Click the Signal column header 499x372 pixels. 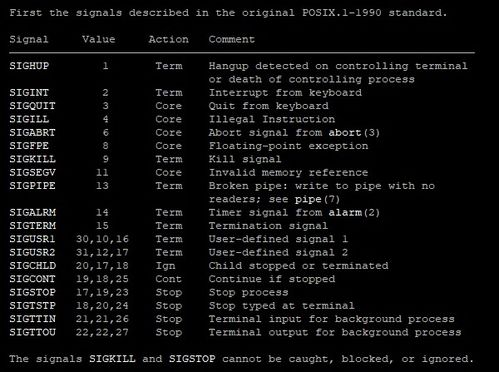pos(29,39)
